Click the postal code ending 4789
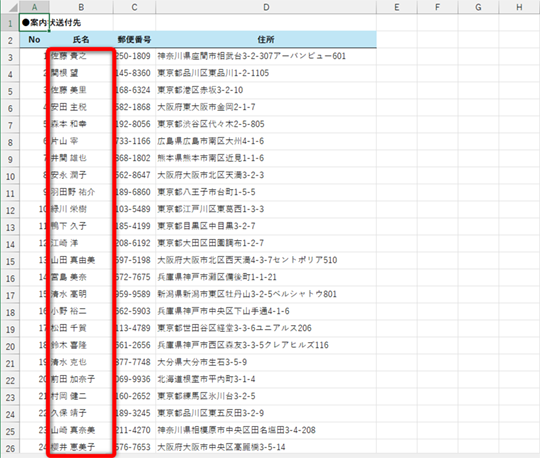 coord(134,329)
